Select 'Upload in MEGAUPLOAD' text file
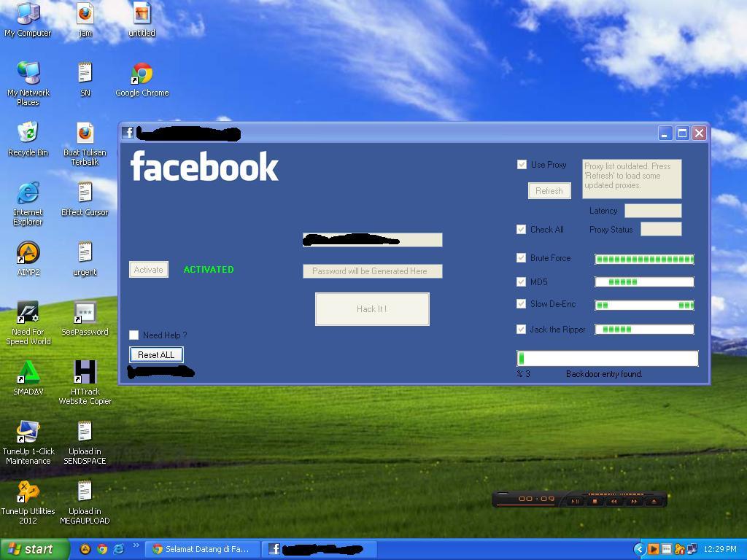This screenshot has height=560, width=747. pos(85,502)
